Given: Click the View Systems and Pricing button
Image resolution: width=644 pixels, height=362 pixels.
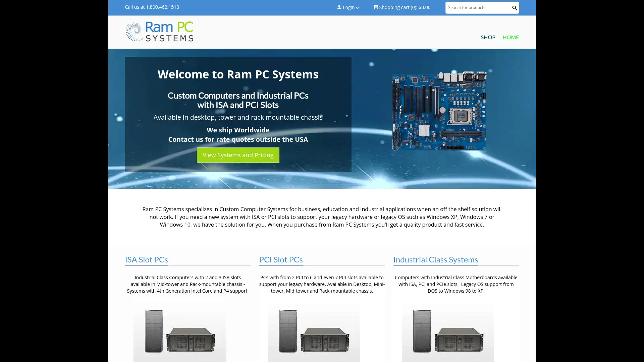Looking at the screenshot, I should (238, 155).
